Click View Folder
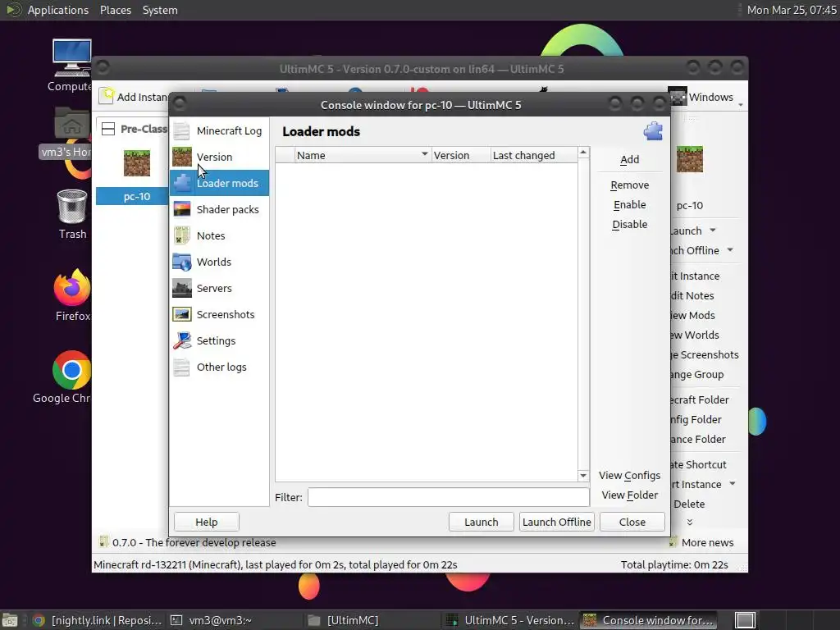Image resolution: width=840 pixels, height=630 pixels. click(629, 495)
